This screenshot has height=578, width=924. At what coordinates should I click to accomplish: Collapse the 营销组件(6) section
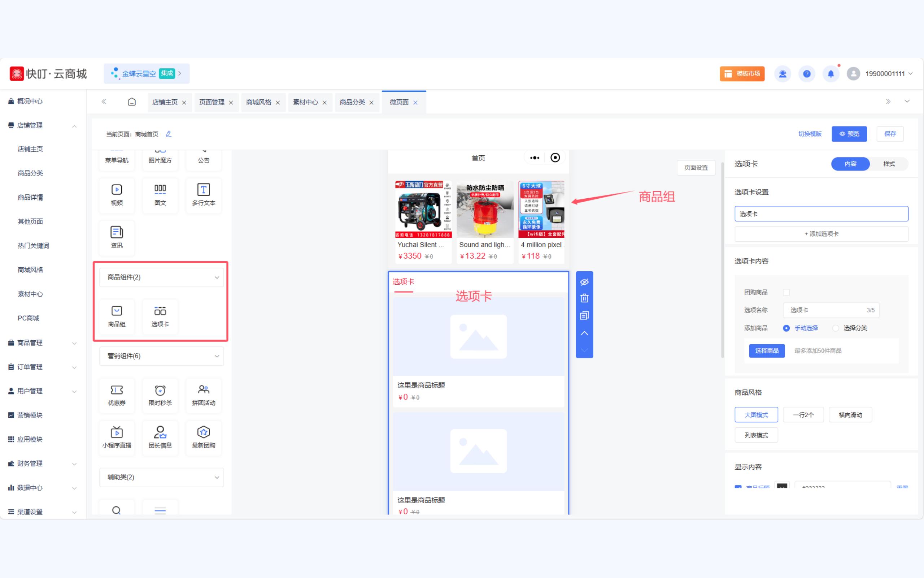[161, 356]
